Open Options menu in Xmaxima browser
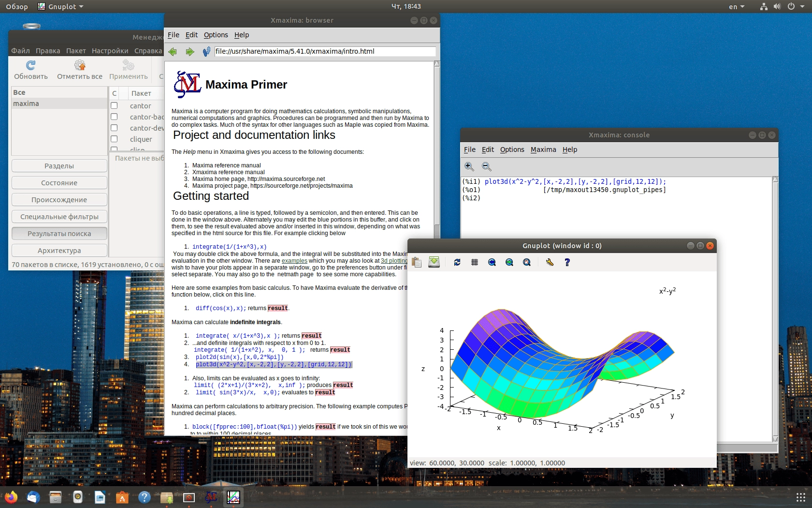This screenshot has width=812, height=508. (x=216, y=35)
